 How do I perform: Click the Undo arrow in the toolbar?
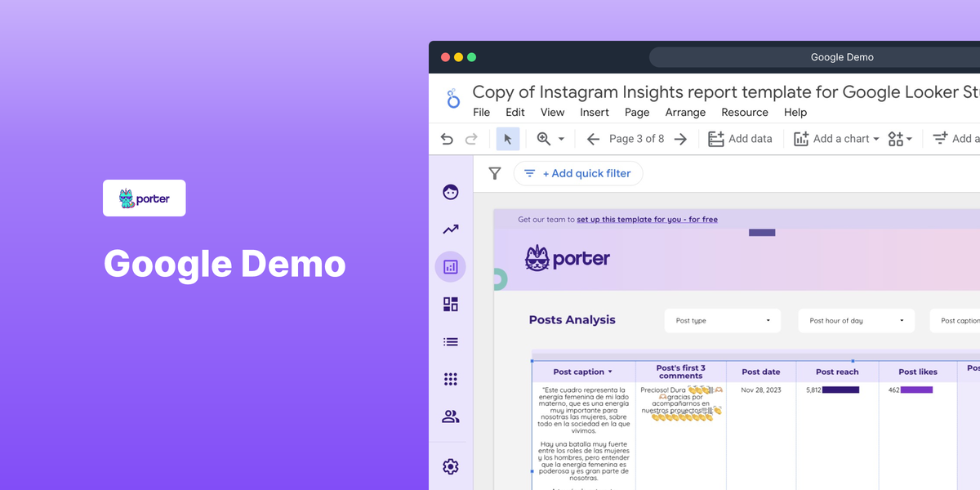[446, 139]
